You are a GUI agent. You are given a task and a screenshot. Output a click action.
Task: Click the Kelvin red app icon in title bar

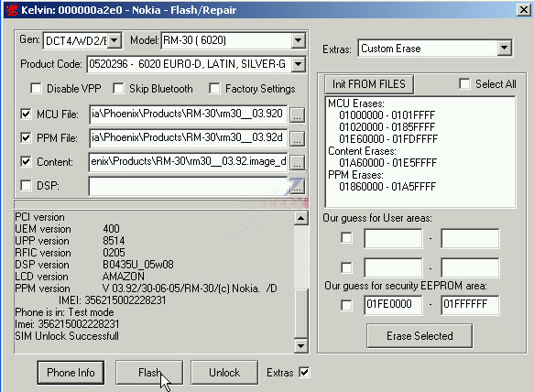point(11,10)
